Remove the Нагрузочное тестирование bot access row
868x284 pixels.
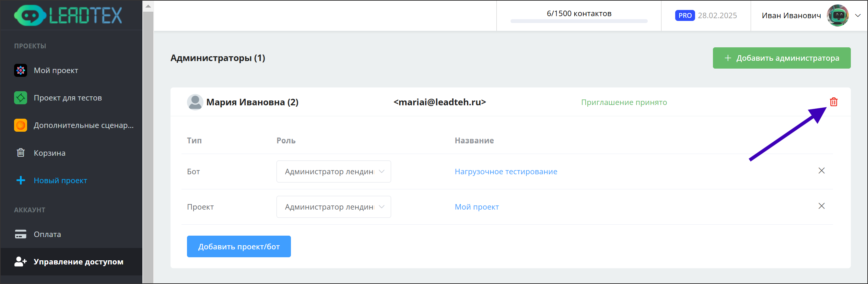pyautogui.click(x=821, y=171)
